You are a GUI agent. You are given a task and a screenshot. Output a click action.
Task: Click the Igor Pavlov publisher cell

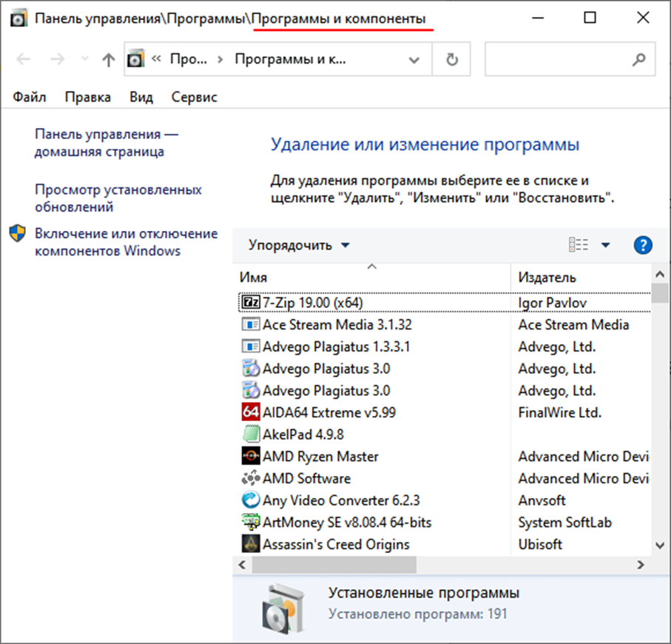tap(552, 303)
